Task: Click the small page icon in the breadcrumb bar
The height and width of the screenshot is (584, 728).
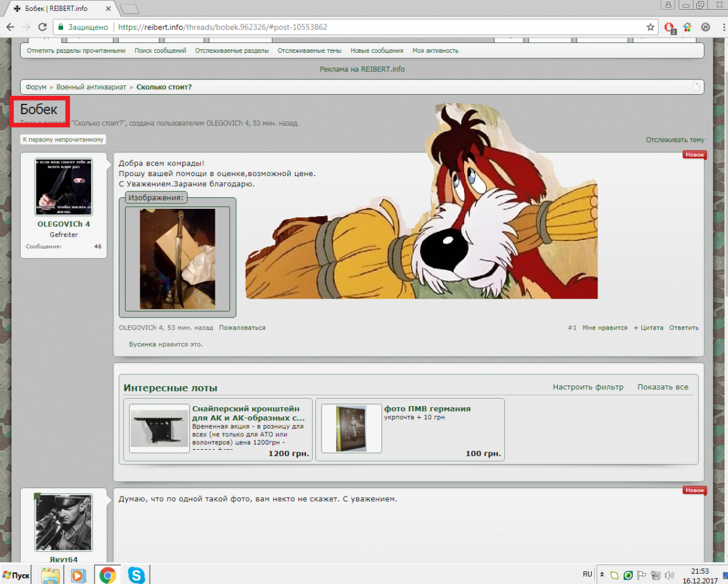Action: 696,87
